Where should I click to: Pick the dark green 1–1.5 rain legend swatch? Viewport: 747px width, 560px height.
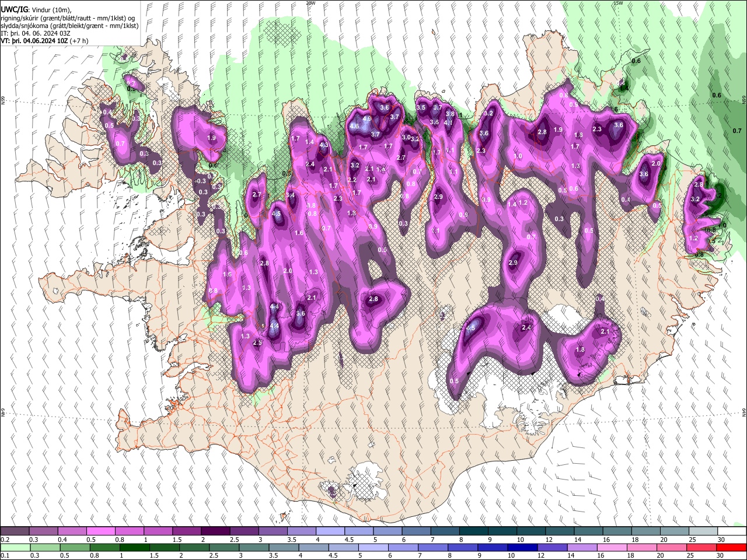135,548
